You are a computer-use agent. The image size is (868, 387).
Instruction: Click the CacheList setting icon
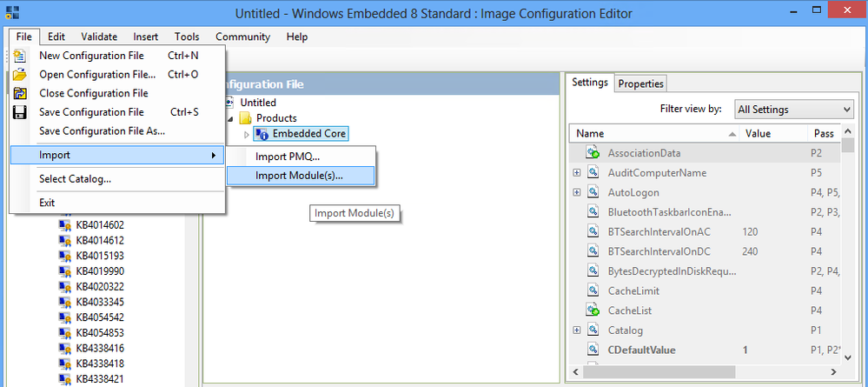click(593, 310)
